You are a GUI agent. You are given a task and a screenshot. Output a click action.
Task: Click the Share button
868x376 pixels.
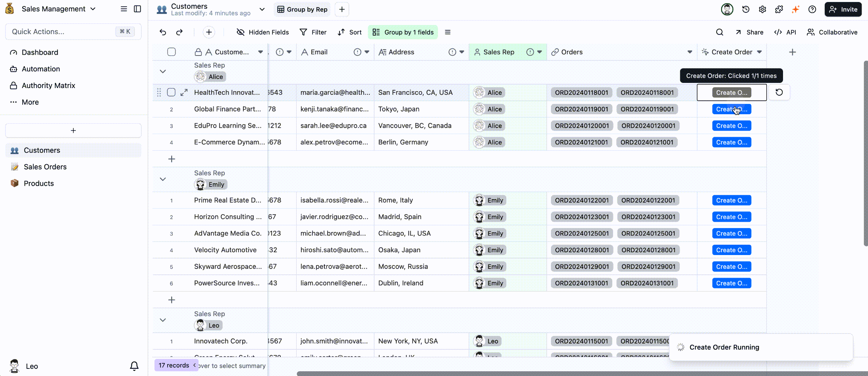(749, 32)
